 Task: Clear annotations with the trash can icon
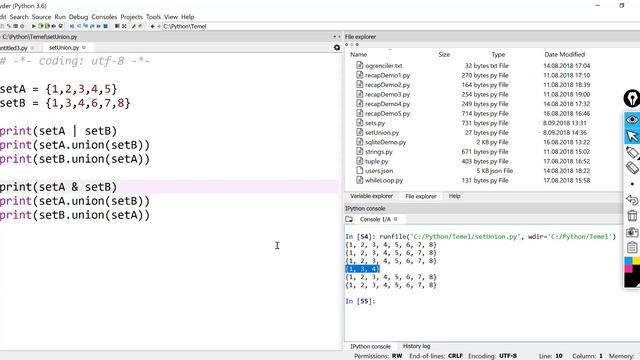click(x=632, y=216)
